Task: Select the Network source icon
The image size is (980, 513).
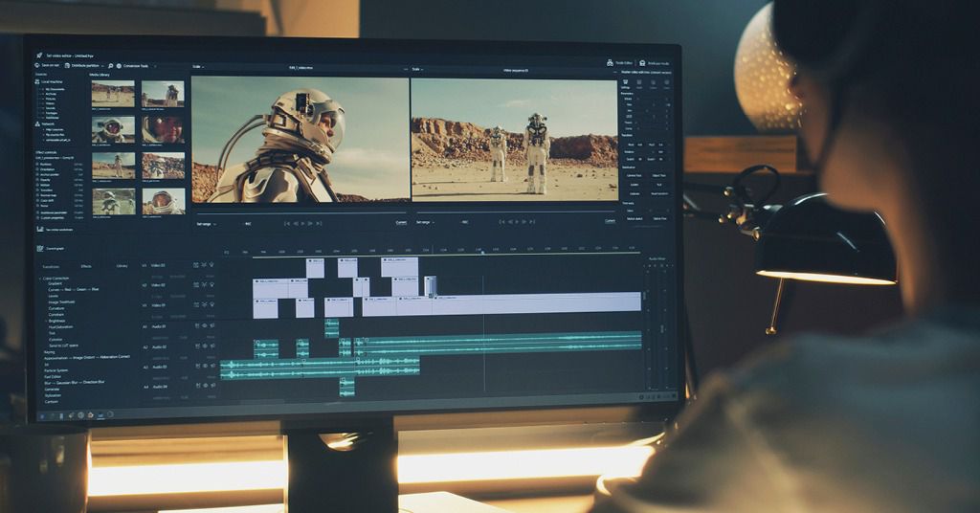Action: [37, 123]
